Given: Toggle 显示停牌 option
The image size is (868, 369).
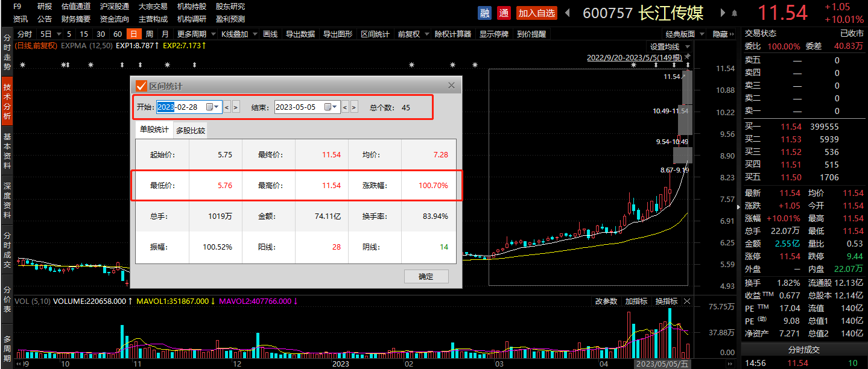Looking at the screenshot, I should point(494,34).
